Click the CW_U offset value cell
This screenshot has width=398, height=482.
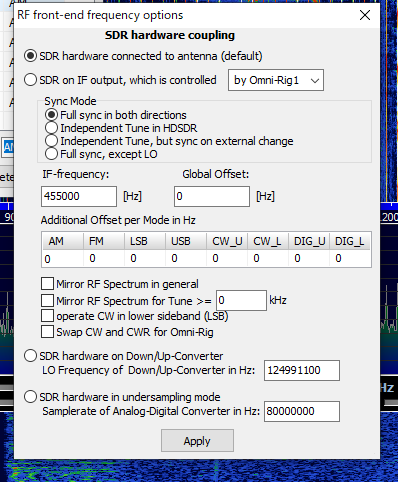227,258
